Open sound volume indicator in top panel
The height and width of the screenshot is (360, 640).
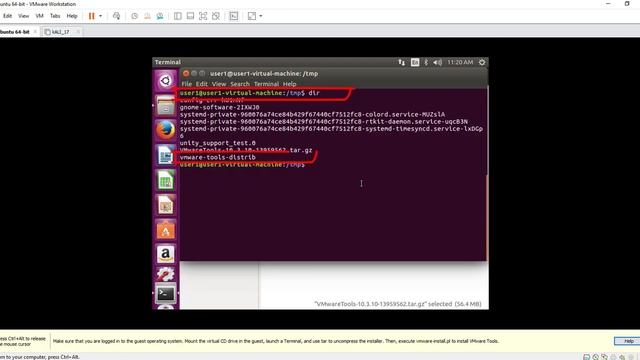click(x=438, y=62)
